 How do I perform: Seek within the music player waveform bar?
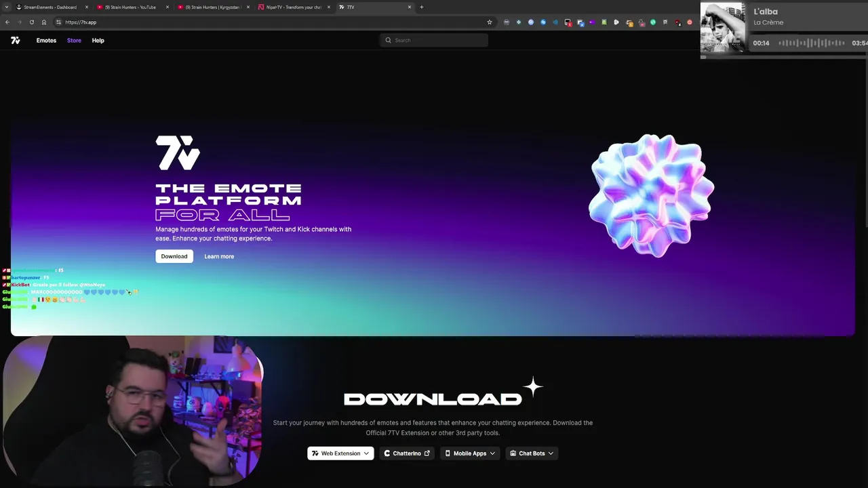click(x=812, y=43)
